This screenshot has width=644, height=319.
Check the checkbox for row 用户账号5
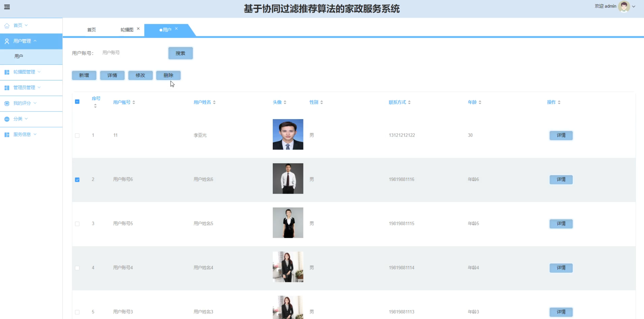tap(77, 224)
